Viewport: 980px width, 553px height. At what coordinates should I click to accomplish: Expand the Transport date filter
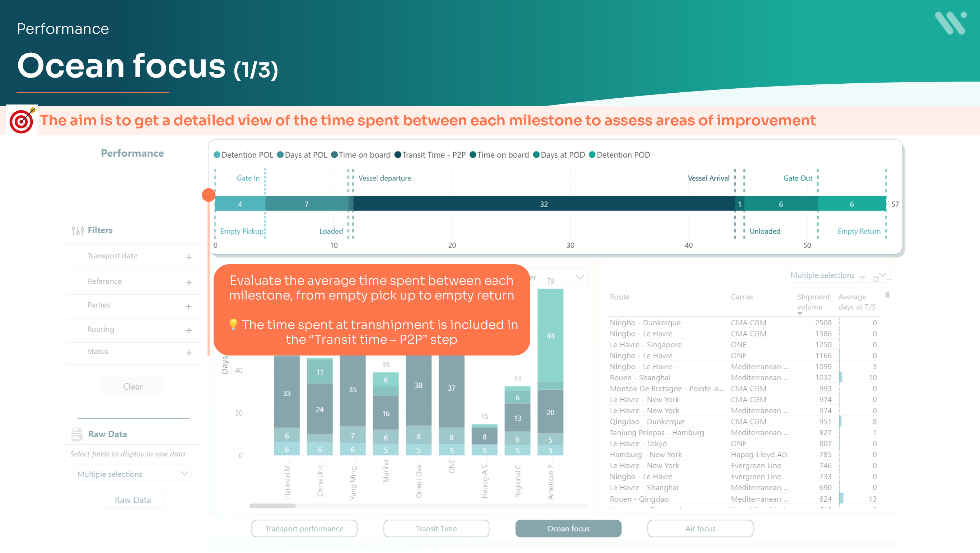point(189,257)
